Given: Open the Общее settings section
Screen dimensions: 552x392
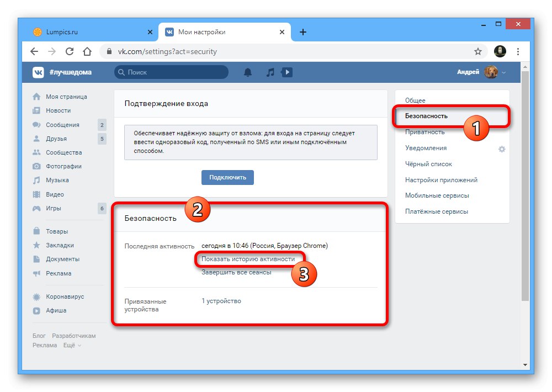Looking at the screenshot, I should pyautogui.click(x=415, y=100).
